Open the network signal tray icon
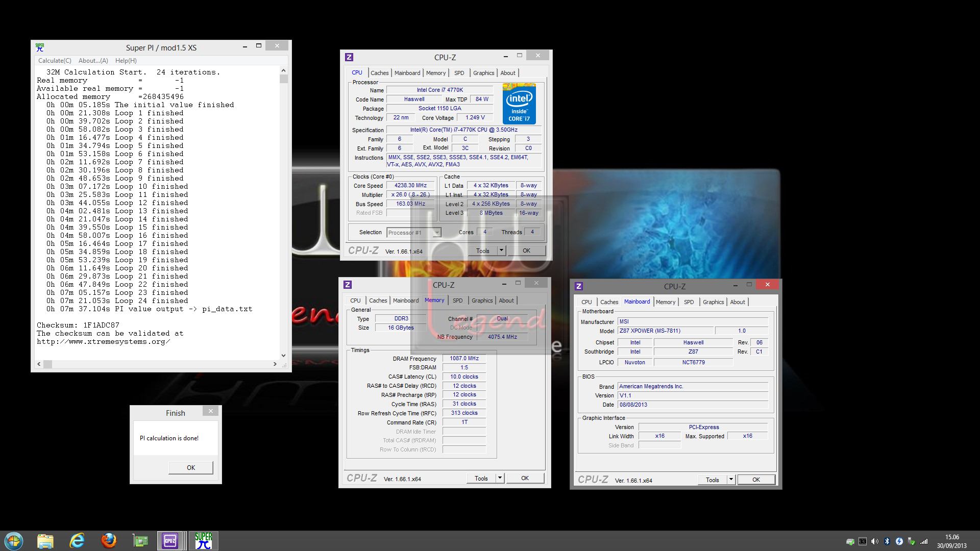 [924, 542]
